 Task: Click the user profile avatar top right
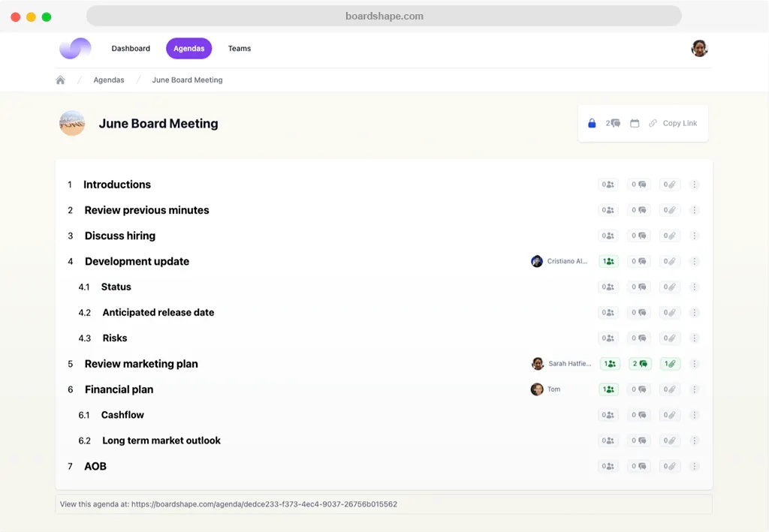(x=699, y=48)
